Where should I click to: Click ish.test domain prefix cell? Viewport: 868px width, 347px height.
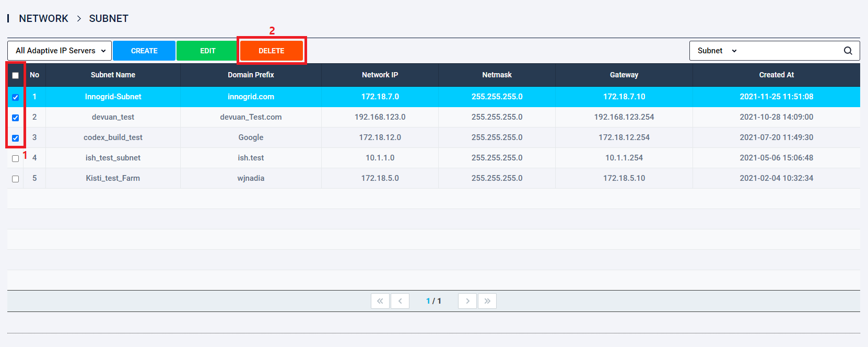pos(251,158)
